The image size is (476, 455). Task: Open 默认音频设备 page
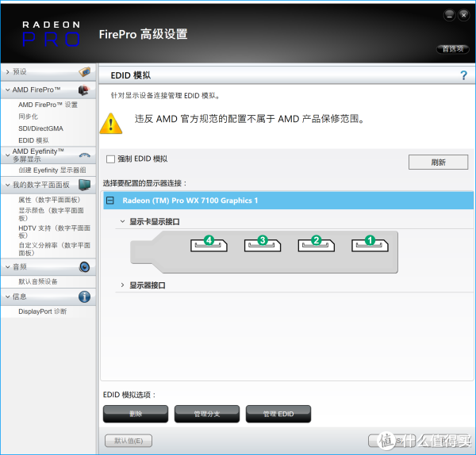[x=38, y=281]
